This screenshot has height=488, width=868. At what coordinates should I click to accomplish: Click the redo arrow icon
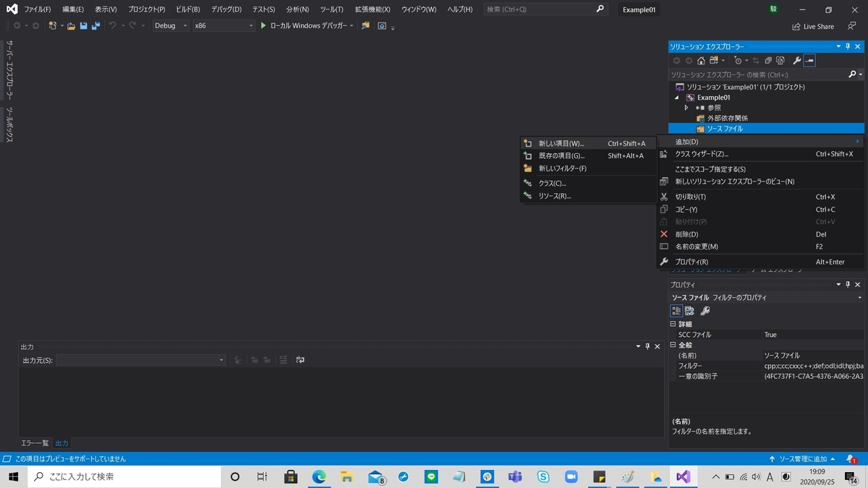132,25
